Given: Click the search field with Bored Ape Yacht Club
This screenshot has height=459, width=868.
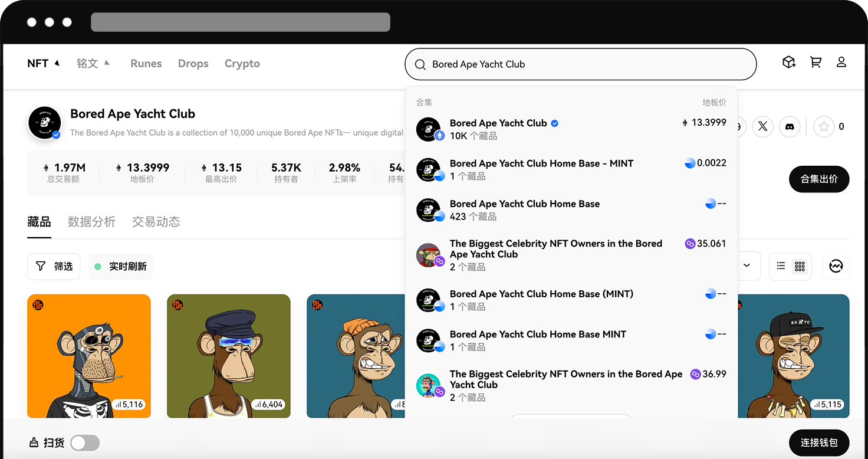Looking at the screenshot, I should point(580,64).
